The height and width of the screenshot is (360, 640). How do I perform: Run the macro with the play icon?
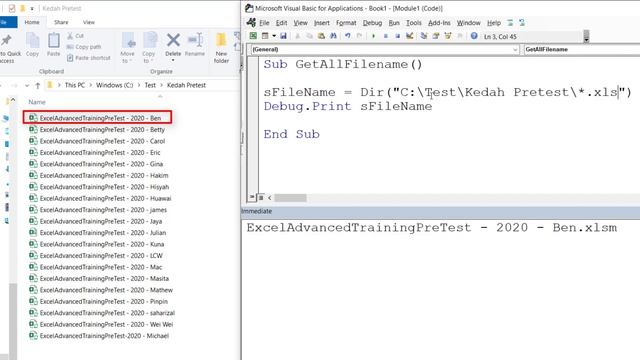(x=373, y=36)
